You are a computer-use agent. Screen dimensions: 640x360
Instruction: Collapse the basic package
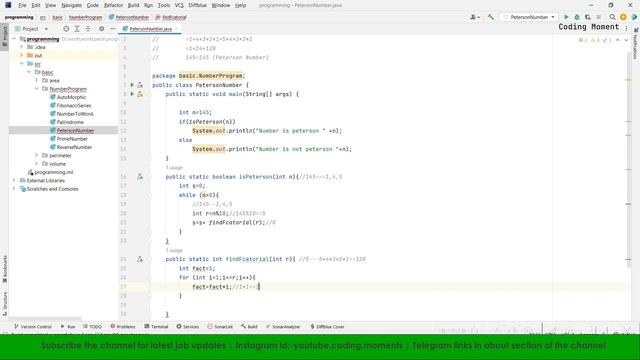pyautogui.click(x=29, y=72)
